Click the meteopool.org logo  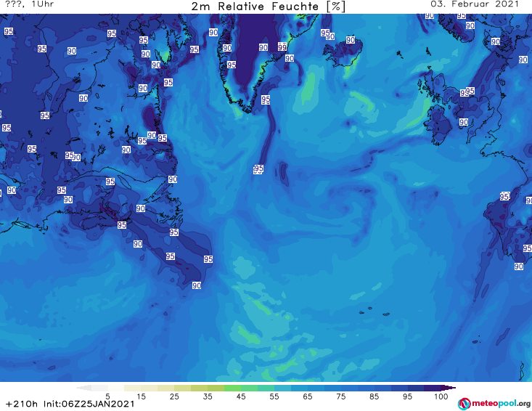(494, 404)
